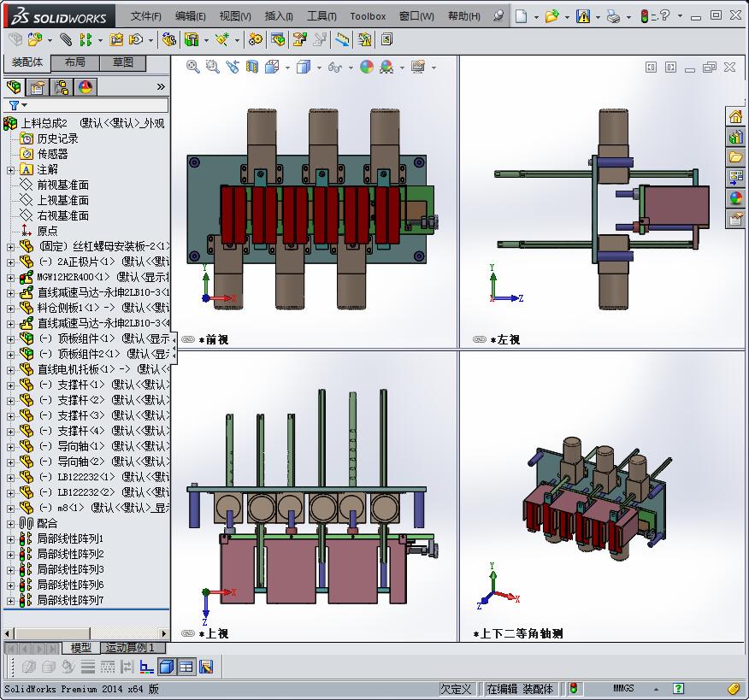749x700 pixels.
Task: Click the Print icon in title toolbar
Action: (613, 16)
